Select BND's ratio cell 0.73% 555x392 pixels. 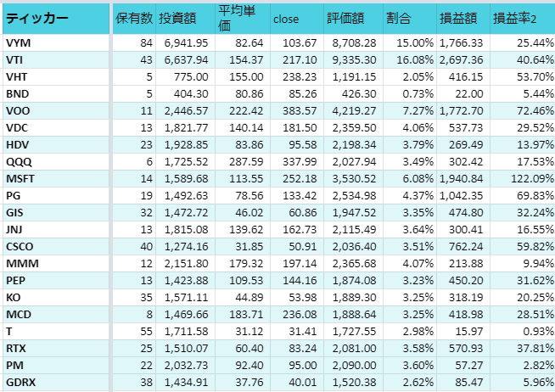[x=410, y=93]
